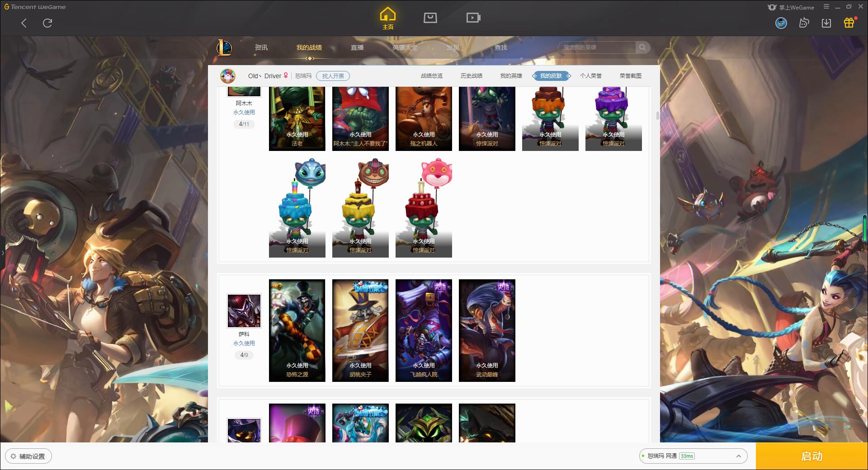
Task: Switch to 个人荣誉 sub-tab
Action: pos(591,76)
